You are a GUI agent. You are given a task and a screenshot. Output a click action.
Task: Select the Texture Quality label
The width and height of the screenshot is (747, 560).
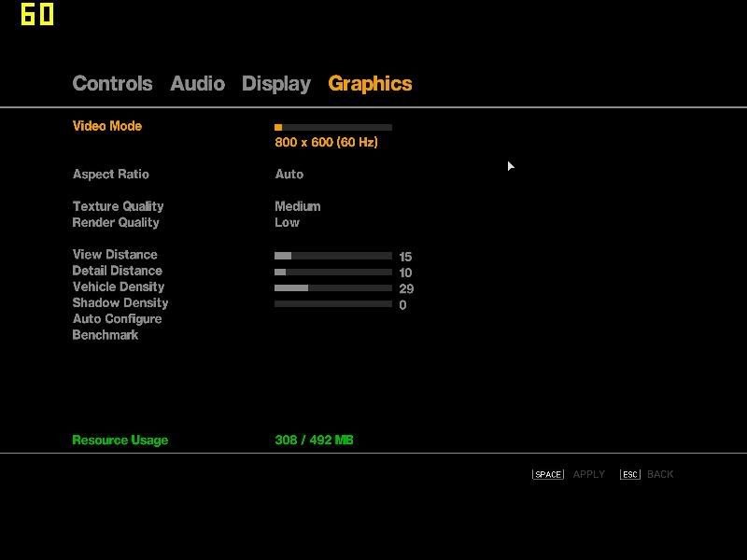click(x=119, y=206)
